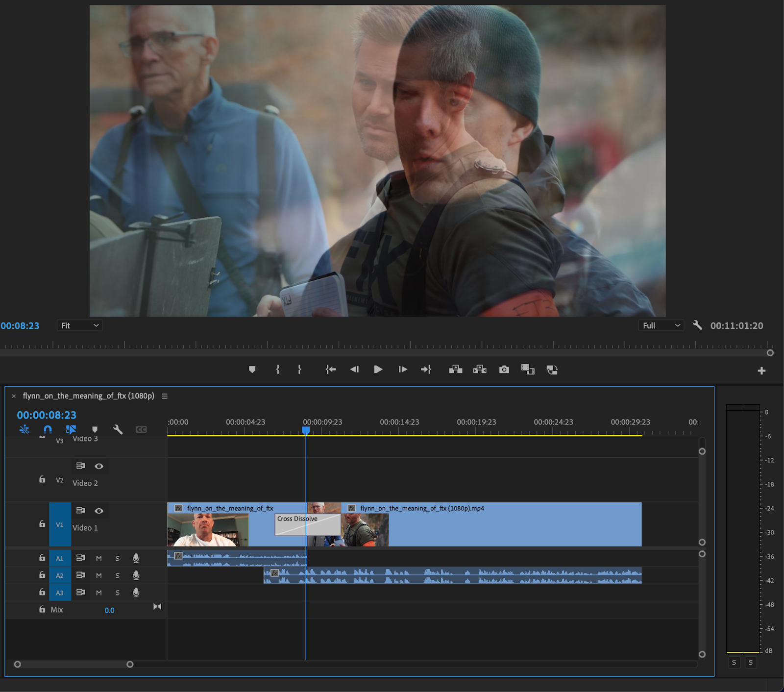Mute audio track A1
The image size is (784, 692).
(x=99, y=558)
